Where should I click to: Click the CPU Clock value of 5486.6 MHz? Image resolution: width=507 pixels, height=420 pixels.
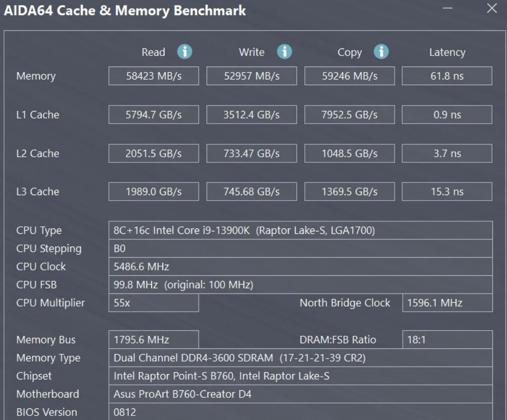pos(300,267)
